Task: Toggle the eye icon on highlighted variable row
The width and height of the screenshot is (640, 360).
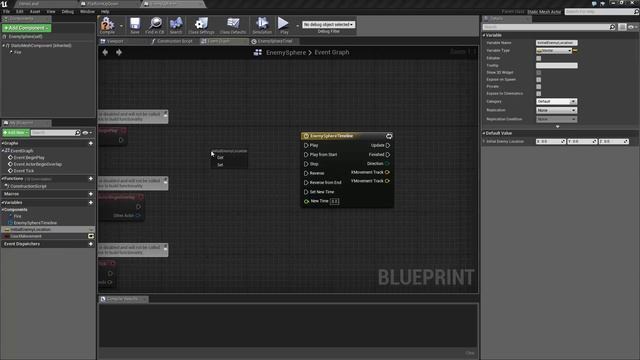Action: 91,229
